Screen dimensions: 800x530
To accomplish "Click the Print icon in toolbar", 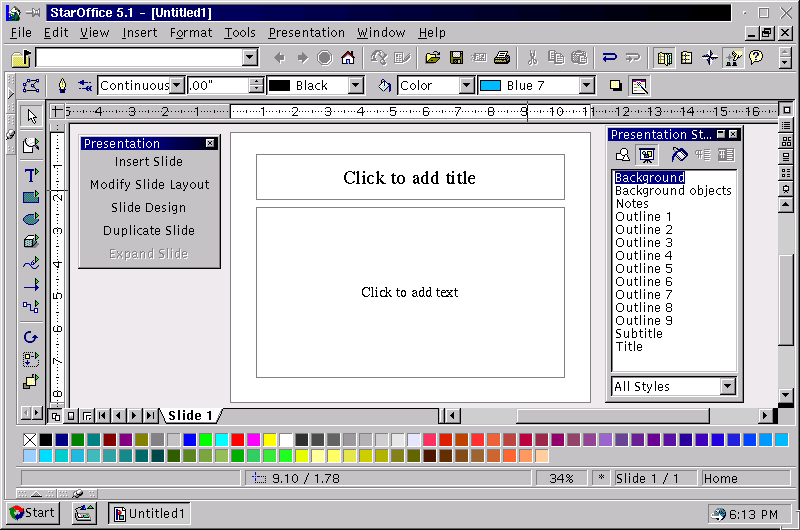I will click(502, 58).
